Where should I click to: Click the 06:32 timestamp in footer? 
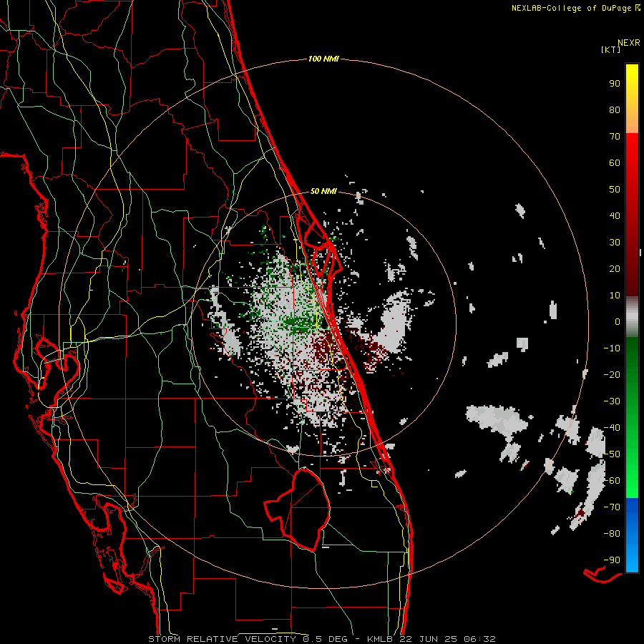point(480,639)
